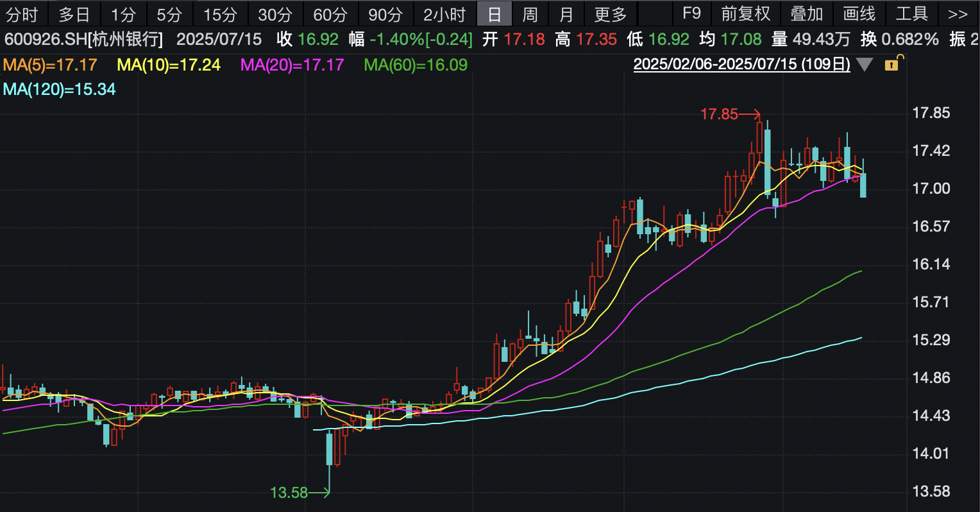Open 画线 drawing tools
The height and width of the screenshot is (512, 980).
859,14
